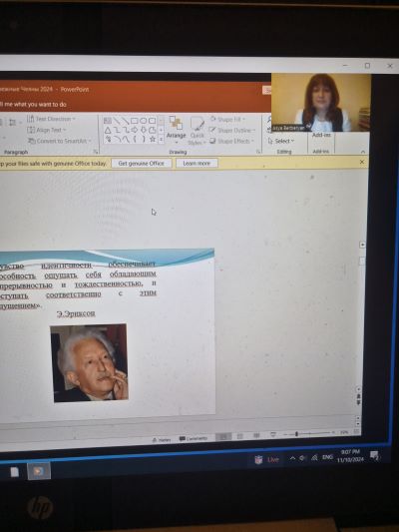
Task: Start Slide Show view from status bar
Action: pos(273,434)
